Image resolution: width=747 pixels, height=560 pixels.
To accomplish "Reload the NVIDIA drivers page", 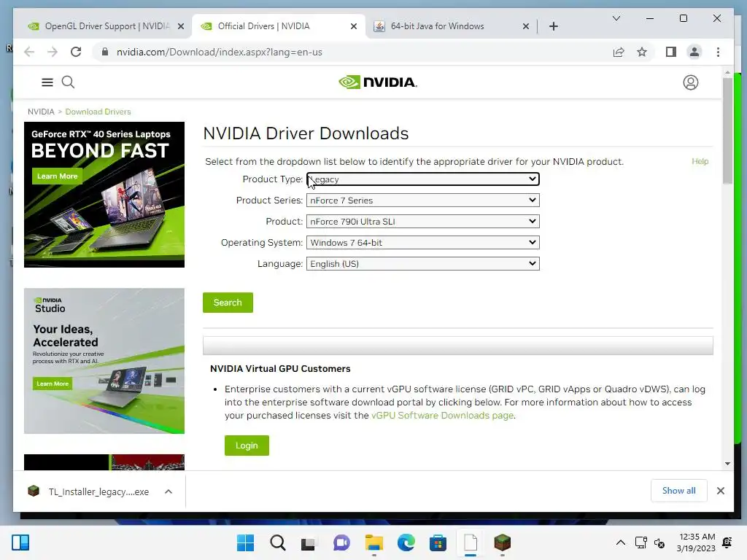I will coord(76,52).
